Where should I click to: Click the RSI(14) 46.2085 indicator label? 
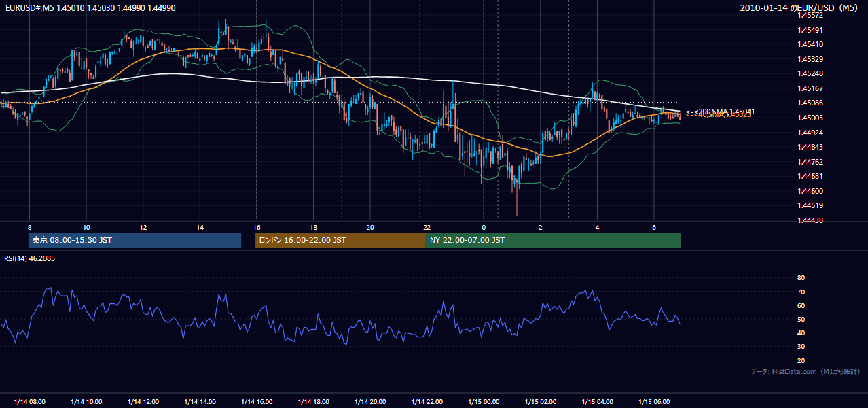tap(29, 259)
